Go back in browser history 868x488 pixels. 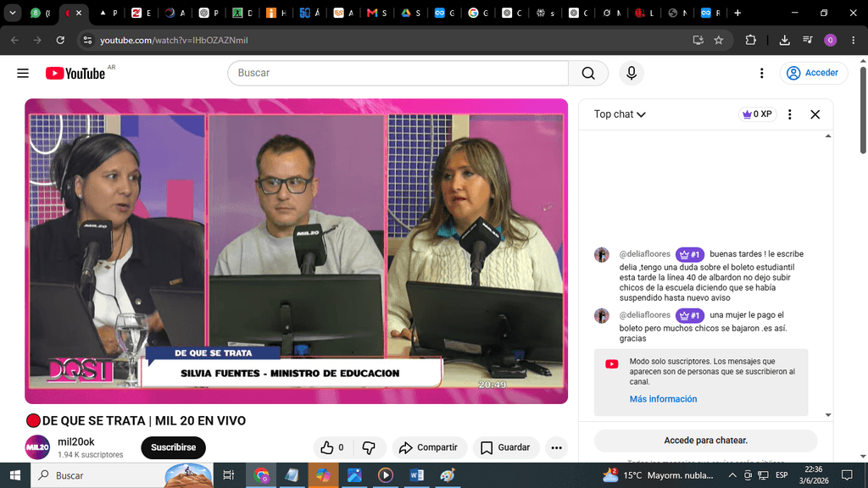pyautogui.click(x=15, y=40)
